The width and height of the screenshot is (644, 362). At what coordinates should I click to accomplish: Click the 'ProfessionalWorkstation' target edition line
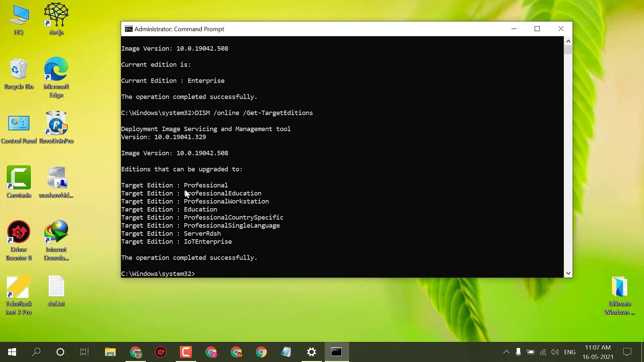point(195,201)
